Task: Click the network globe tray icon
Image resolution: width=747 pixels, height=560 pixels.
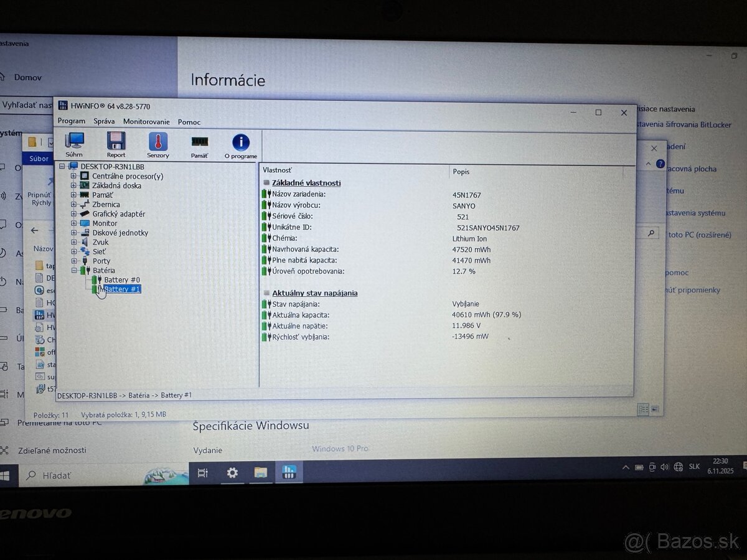Action: point(678,466)
